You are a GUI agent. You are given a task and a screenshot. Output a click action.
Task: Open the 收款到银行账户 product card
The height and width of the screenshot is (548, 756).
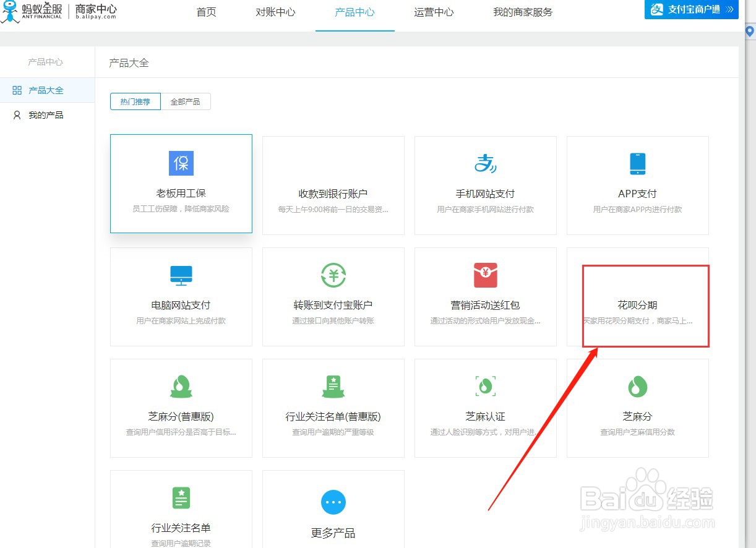point(333,186)
